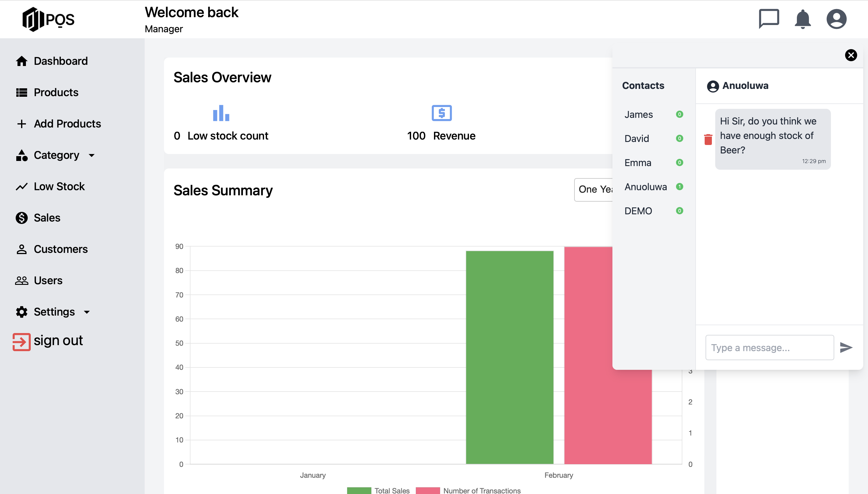The height and width of the screenshot is (494, 868).
Task: Click the Anuoluwa chat header name
Action: pos(745,86)
